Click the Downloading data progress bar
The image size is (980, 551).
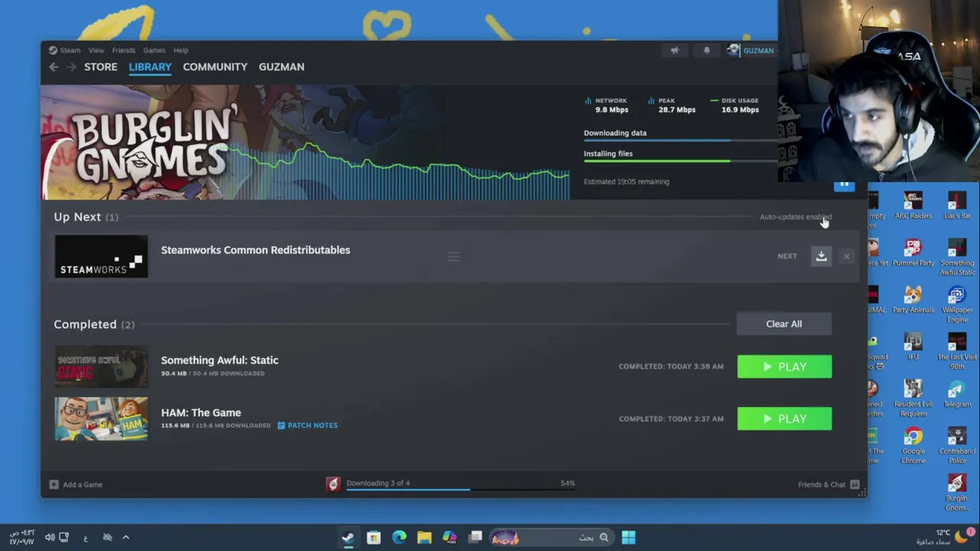point(680,141)
